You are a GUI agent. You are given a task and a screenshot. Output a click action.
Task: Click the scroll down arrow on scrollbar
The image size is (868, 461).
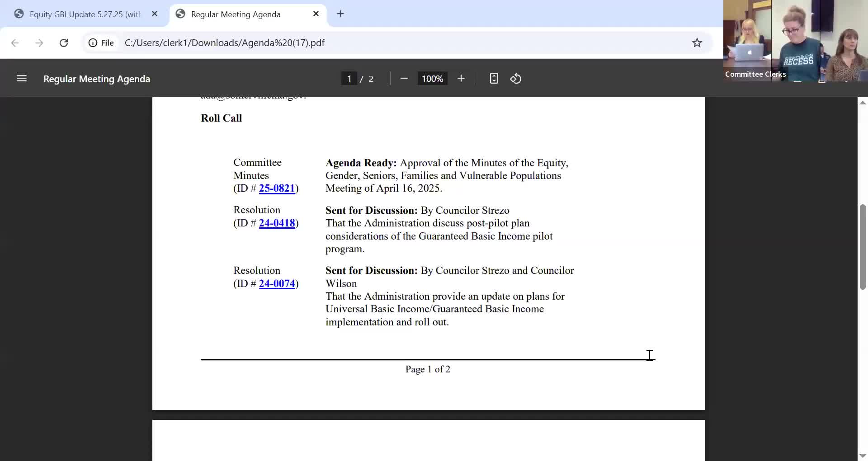click(863, 456)
